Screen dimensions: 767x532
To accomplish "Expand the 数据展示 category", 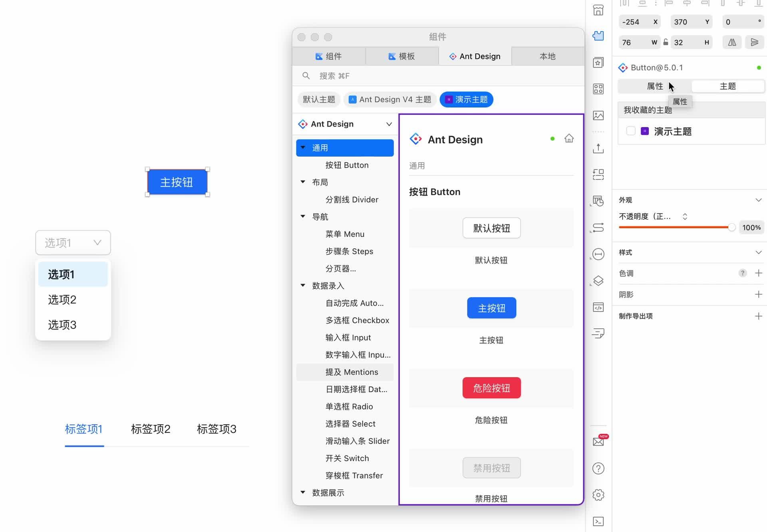I will click(x=302, y=492).
